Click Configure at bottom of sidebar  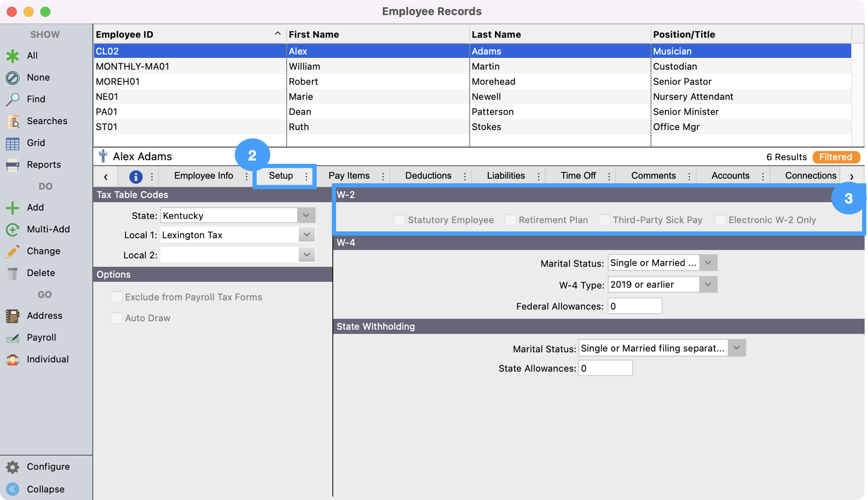point(48,467)
